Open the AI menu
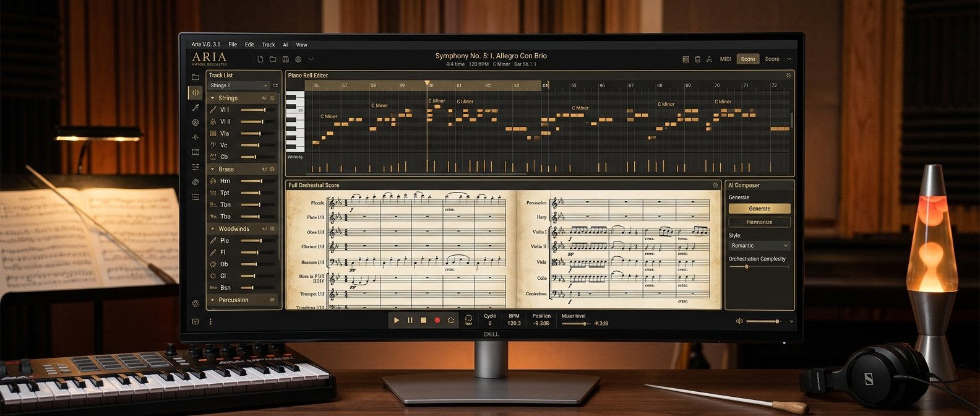This screenshot has height=416, width=980. (x=285, y=45)
